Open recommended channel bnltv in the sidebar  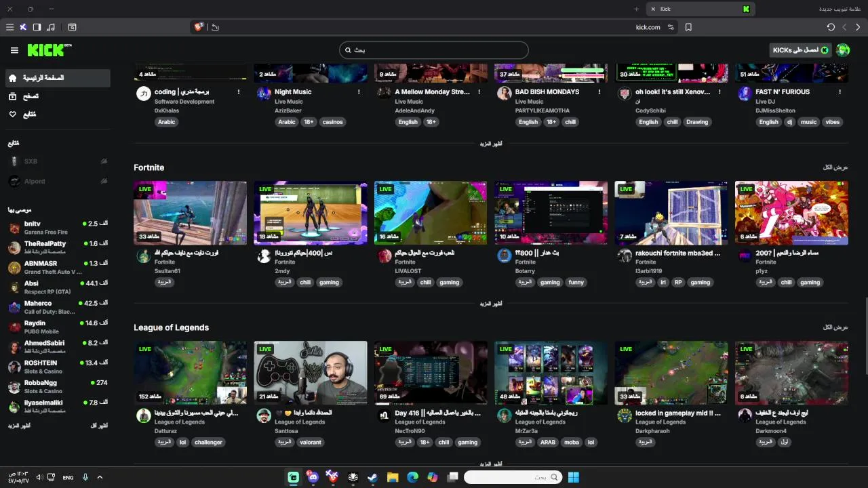(58, 228)
